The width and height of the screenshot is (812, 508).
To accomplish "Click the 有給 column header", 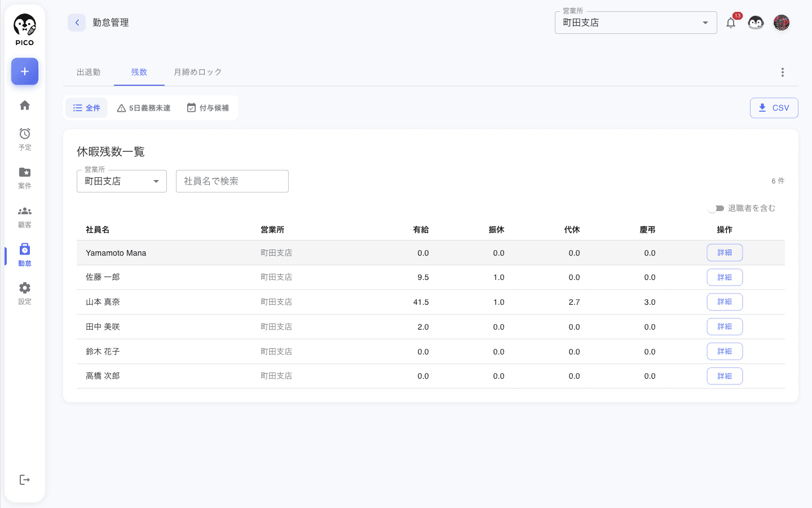I will click(421, 230).
